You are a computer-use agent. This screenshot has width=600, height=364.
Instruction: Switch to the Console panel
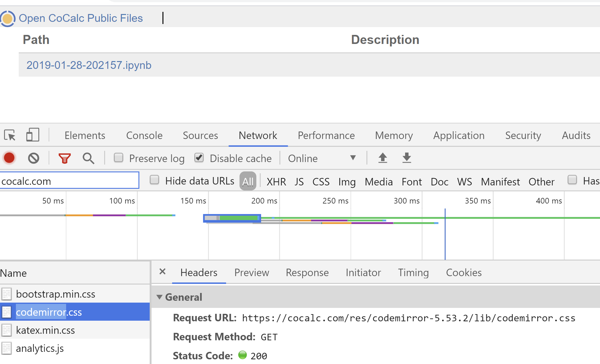144,135
